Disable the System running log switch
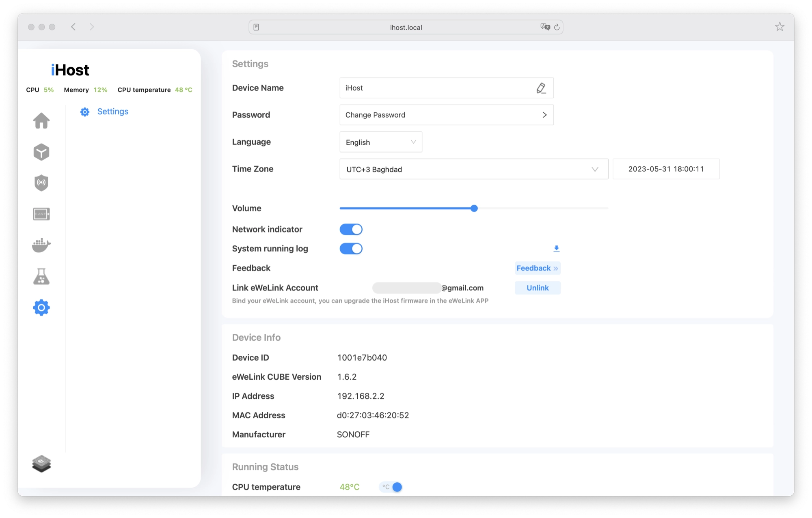This screenshot has height=518, width=812. pyautogui.click(x=351, y=249)
